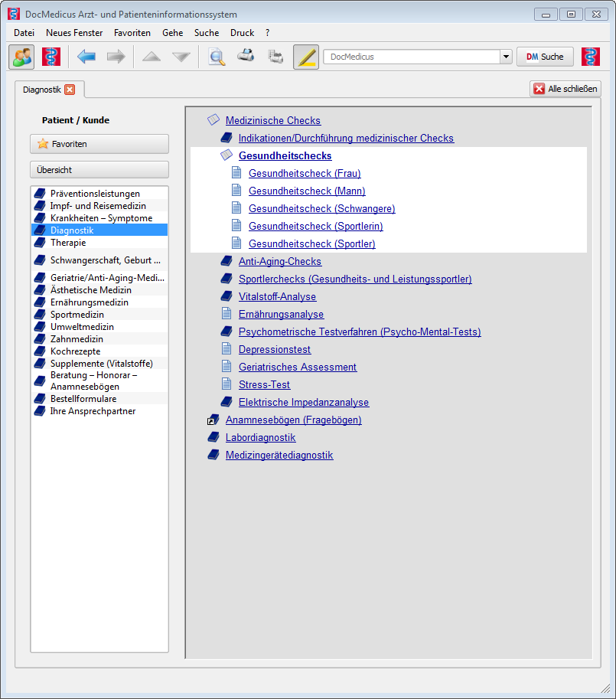616x699 pixels.
Task: Open the Favoriten menu
Action: [x=132, y=33]
